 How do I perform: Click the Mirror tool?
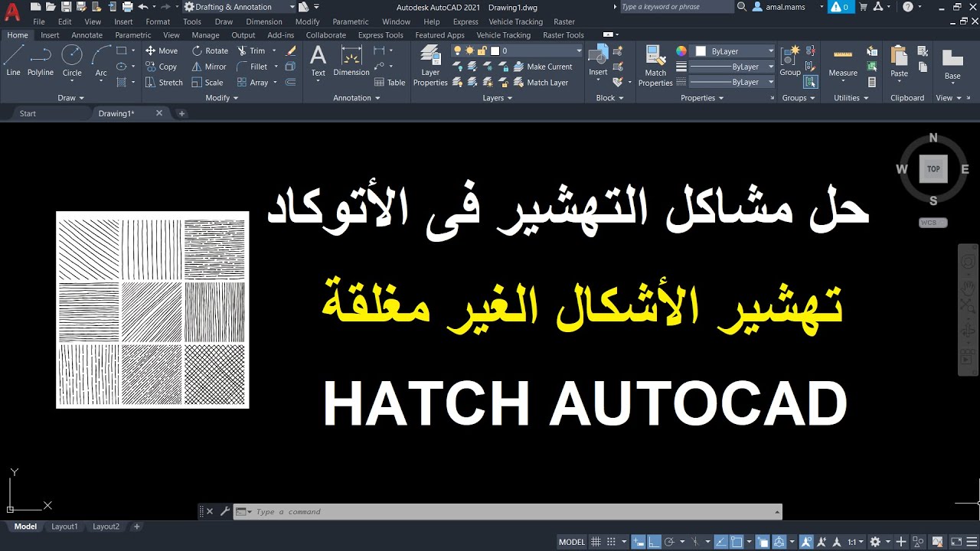point(209,67)
